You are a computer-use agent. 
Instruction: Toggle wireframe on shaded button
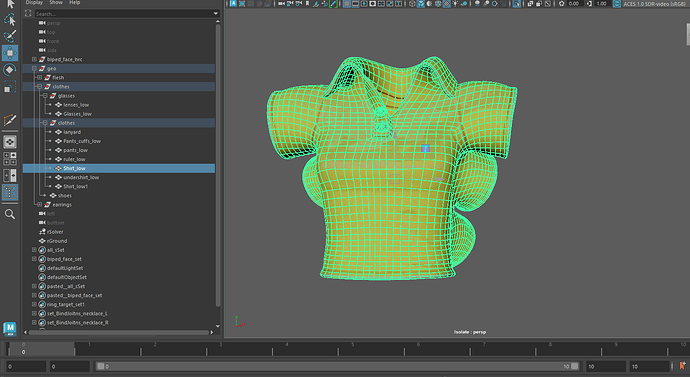(x=438, y=4)
